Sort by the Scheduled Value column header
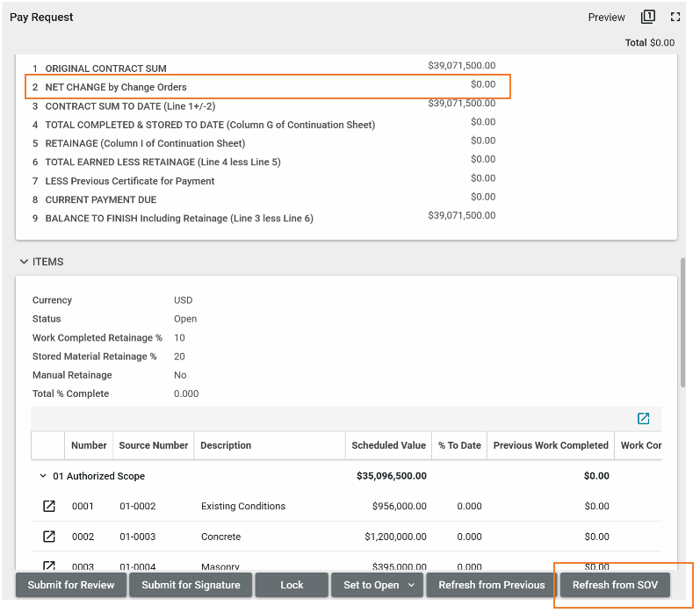 pos(388,445)
